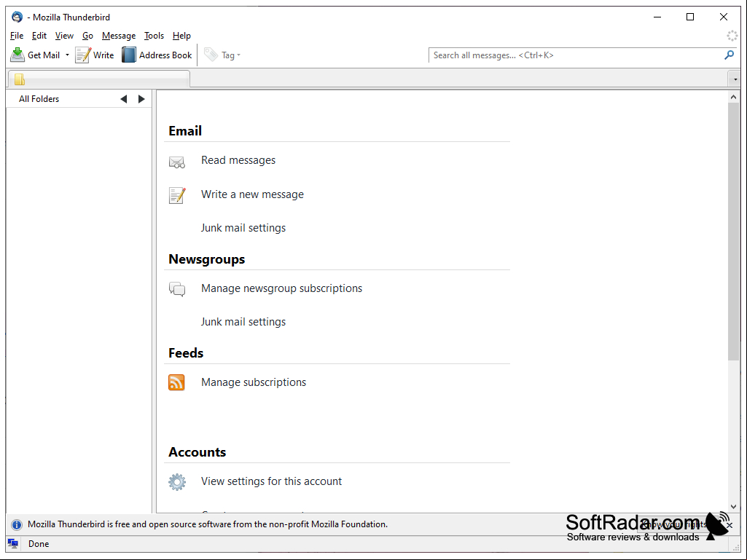Click the notepad icon beside Write a new message
The image size is (747, 560).
(177, 195)
